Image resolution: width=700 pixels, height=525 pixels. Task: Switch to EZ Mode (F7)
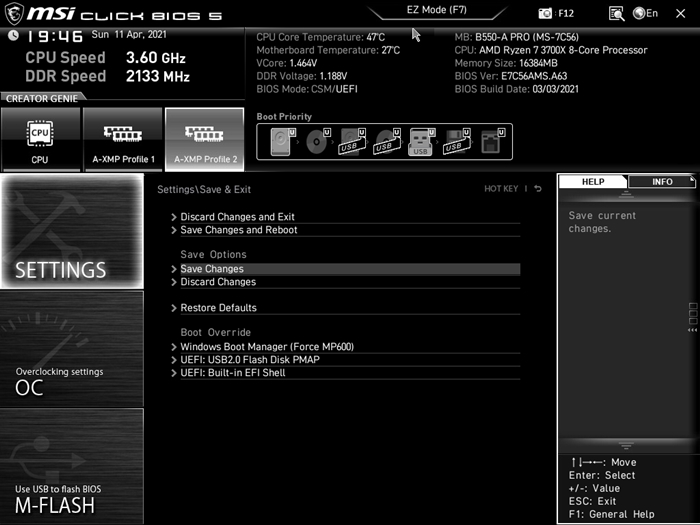pos(437,10)
